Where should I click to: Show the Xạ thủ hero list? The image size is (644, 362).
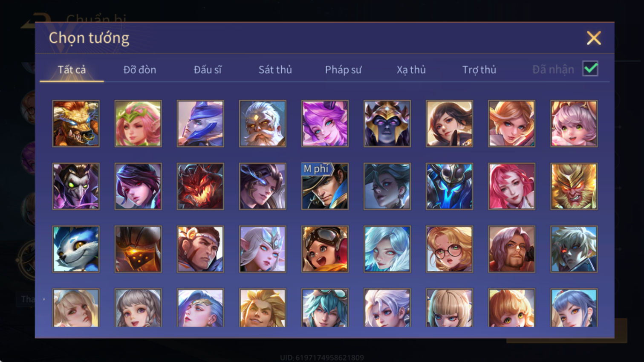point(411,70)
